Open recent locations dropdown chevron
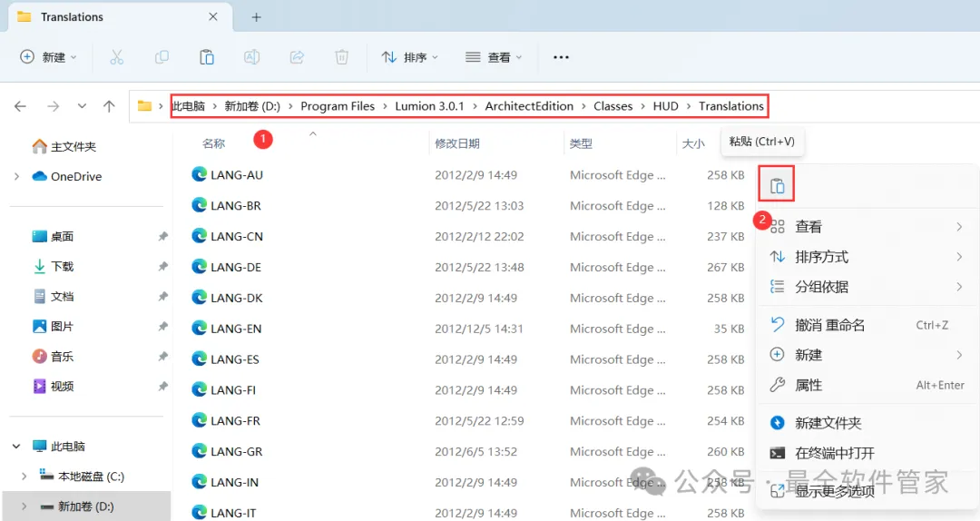The height and width of the screenshot is (521, 980). tap(82, 106)
